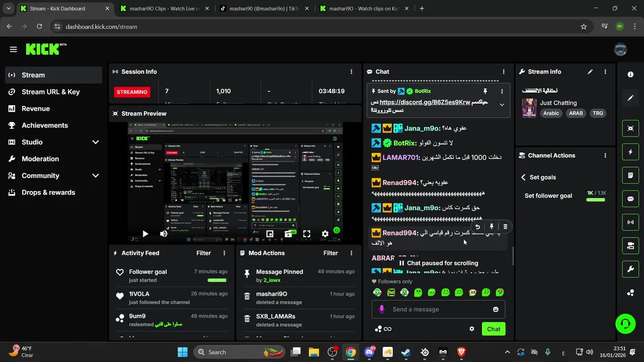
Task: Open the Stream page in sidebar
Action: click(53, 75)
